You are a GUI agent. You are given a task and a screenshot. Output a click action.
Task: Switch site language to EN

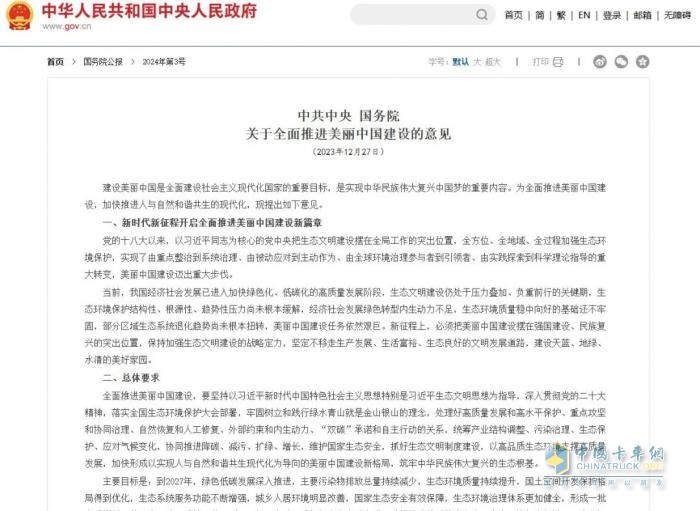coord(584,16)
